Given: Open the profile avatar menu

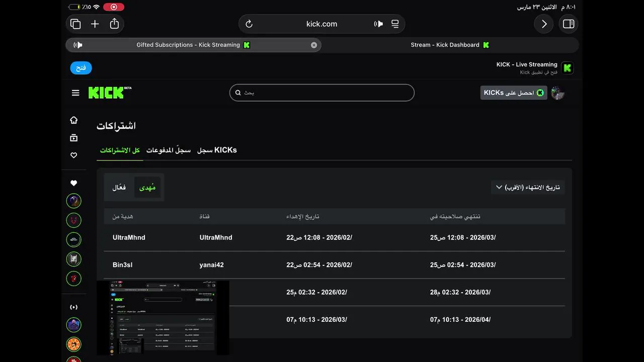Looking at the screenshot, I should pos(557,93).
